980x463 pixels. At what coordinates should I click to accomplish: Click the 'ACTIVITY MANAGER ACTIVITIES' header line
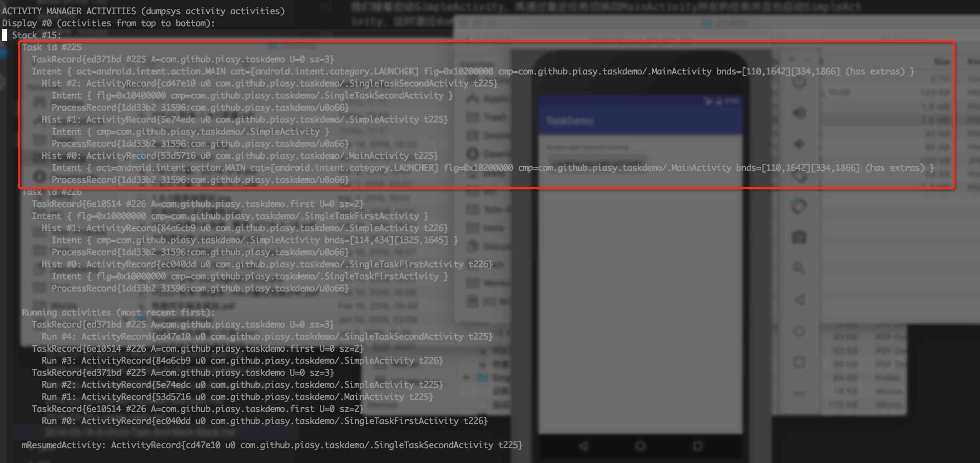pyautogui.click(x=143, y=11)
